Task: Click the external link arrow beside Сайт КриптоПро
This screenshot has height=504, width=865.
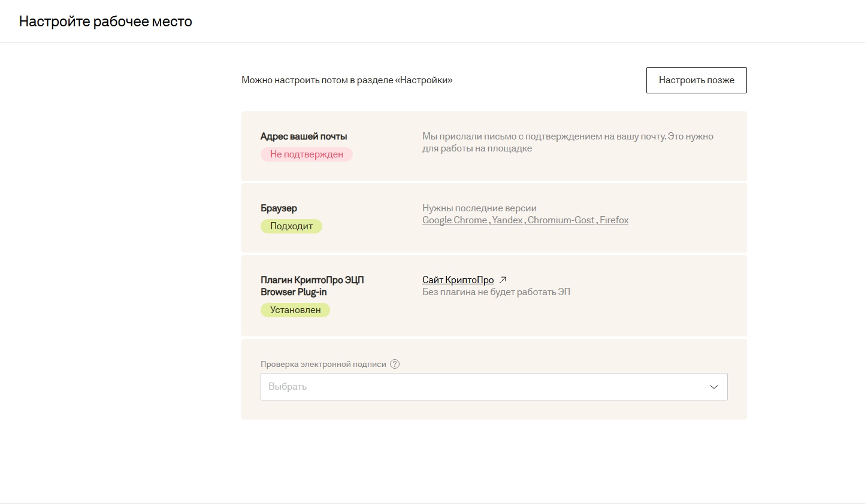Action: (503, 280)
